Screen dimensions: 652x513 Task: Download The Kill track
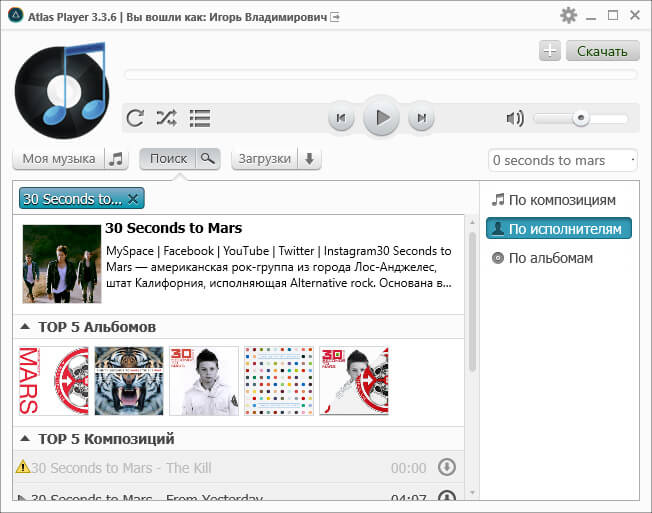pyautogui.click(x=447, y=467)
